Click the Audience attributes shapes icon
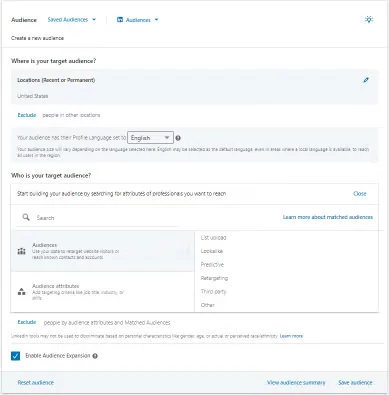 (21, 292)
